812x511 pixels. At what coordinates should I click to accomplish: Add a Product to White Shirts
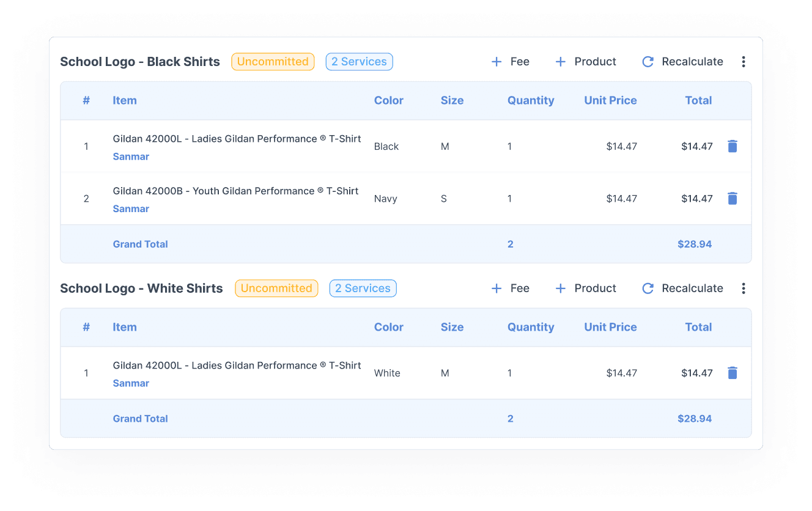(x=585, y=289)
